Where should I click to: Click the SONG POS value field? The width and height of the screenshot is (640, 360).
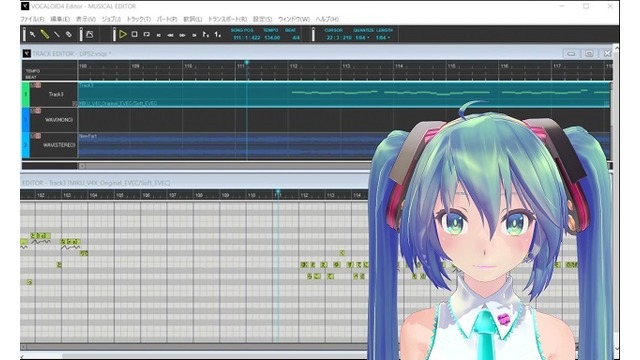[247, 38]
